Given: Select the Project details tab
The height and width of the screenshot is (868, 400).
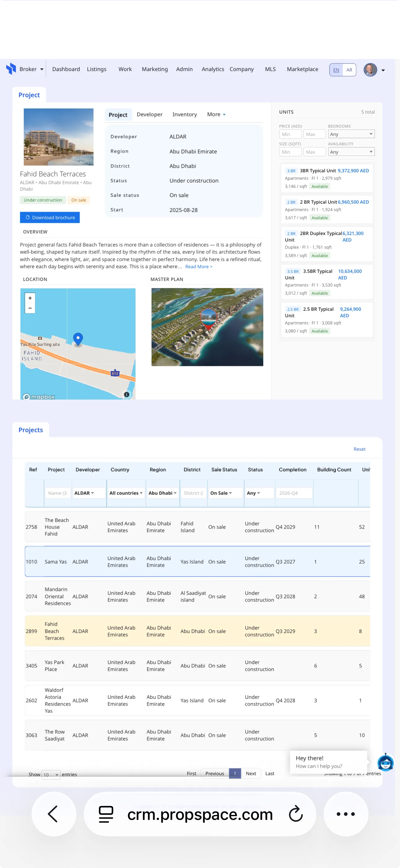Looking at the screenshot, I should pyautogui.click(x=118, y=115).
